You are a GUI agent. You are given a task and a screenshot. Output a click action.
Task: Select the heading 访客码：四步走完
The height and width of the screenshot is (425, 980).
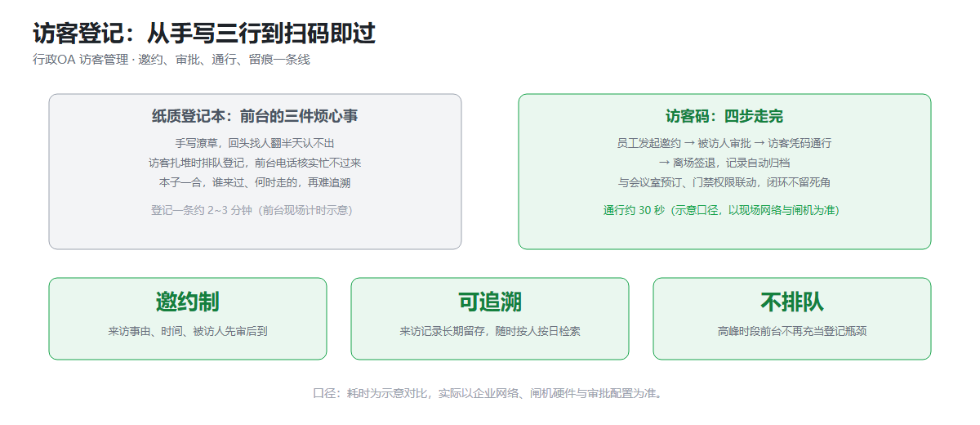tap(724, 116)
